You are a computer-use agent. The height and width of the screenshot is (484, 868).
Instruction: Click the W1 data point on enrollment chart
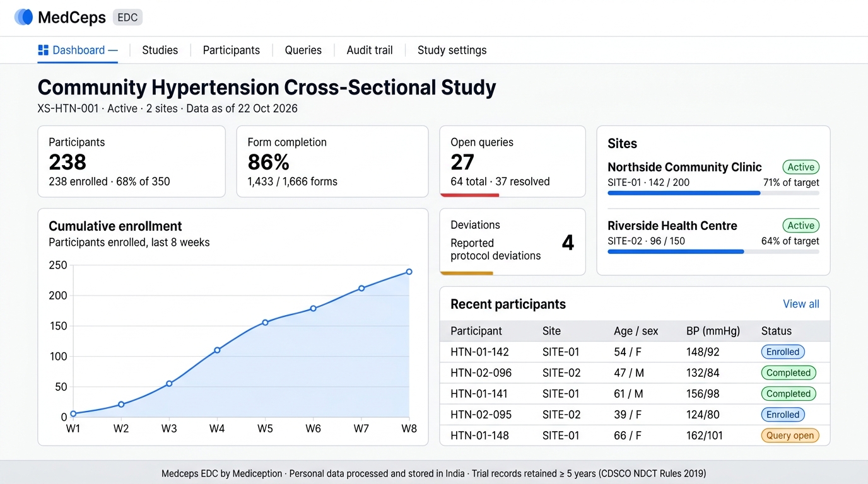point(73,413)
